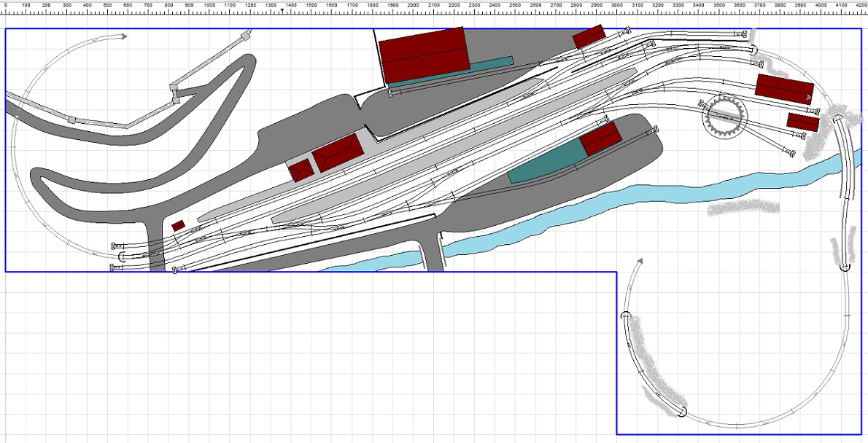Click the tunnel portal at bottom of right loop

(x=683, y=412)
